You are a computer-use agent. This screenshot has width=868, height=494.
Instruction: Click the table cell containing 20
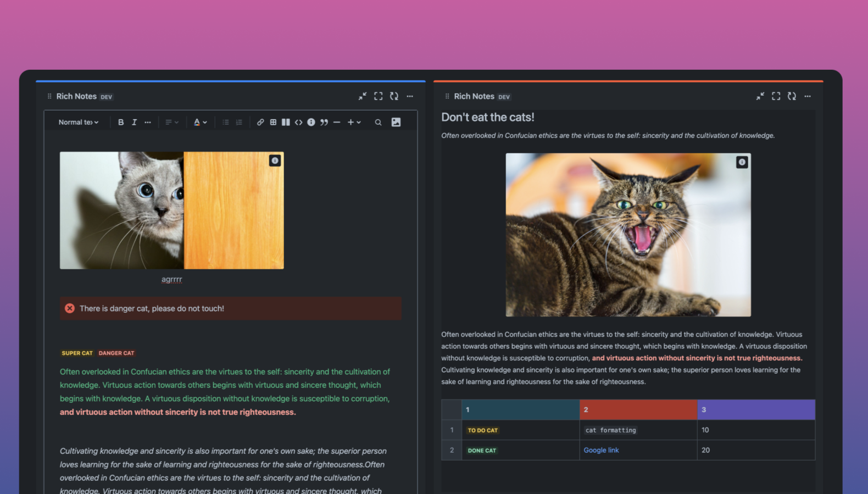[756, 450]
